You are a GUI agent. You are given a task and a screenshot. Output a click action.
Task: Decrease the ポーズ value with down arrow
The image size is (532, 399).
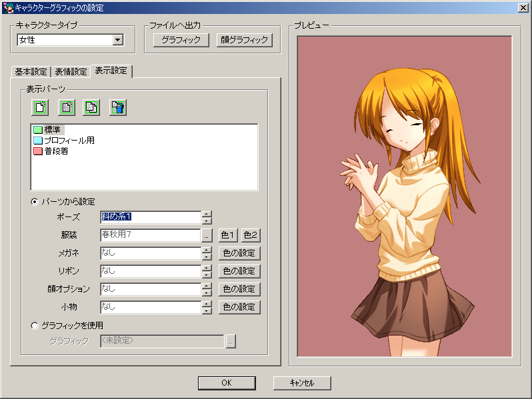207,220
